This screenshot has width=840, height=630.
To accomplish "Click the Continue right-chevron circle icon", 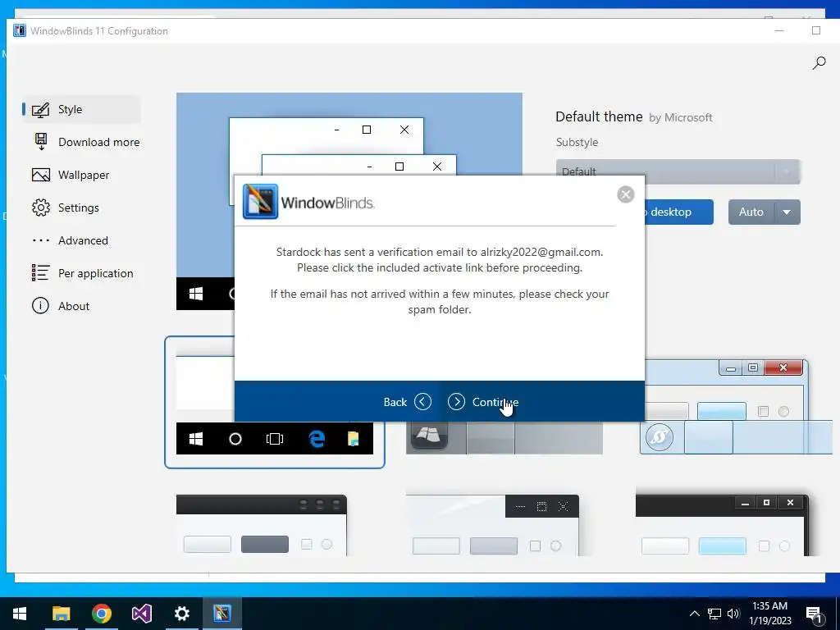I will [x=456, y=402].
